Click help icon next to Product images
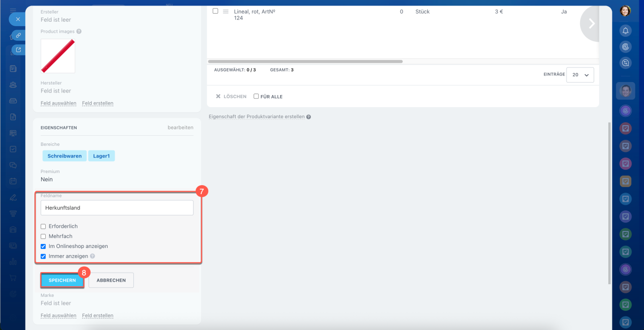This screenshot has width=644, height=330. coord(79,31)
